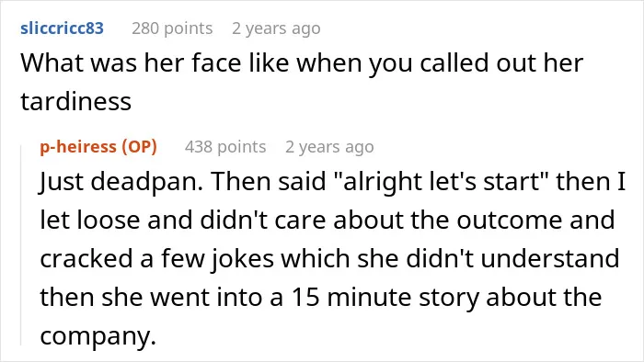Open sliccricc83 comment's '2 years ago' timestamp
644x362 pixels.
coord(276,28)
